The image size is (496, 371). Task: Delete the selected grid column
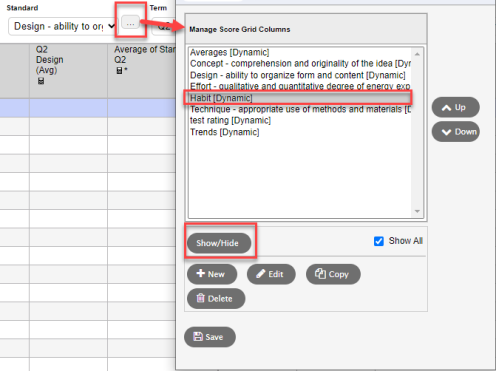216,298
